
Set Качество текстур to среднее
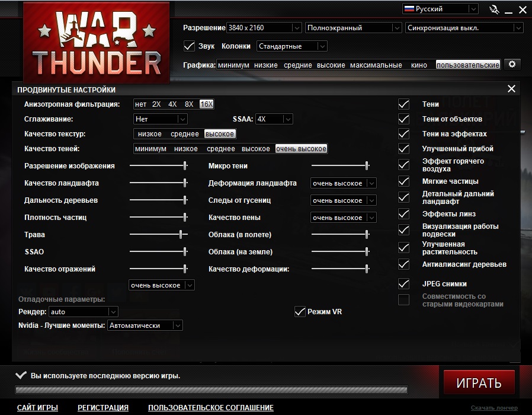coord(185,134)
